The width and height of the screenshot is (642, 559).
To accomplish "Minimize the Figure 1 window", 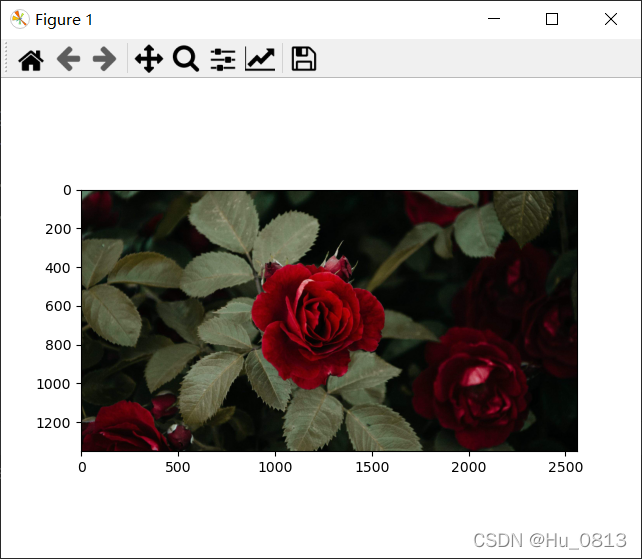I will pyautogui.click(x=494, y=19).
